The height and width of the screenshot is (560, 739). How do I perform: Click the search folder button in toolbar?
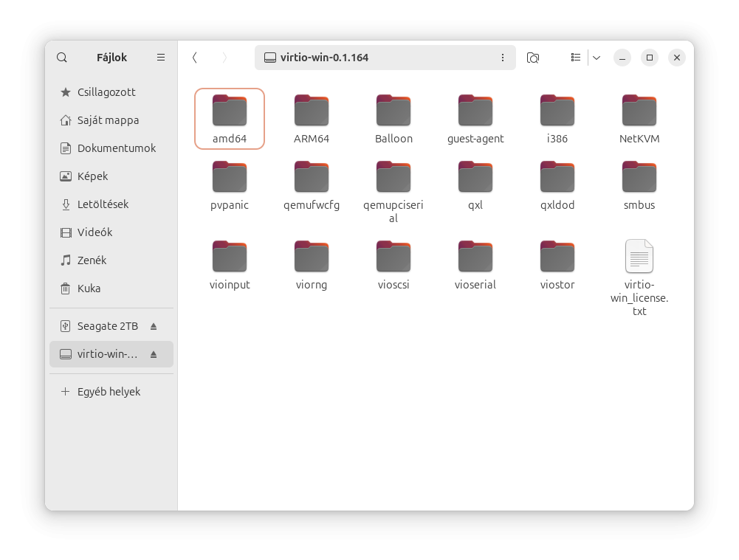(x=533, y=58)
